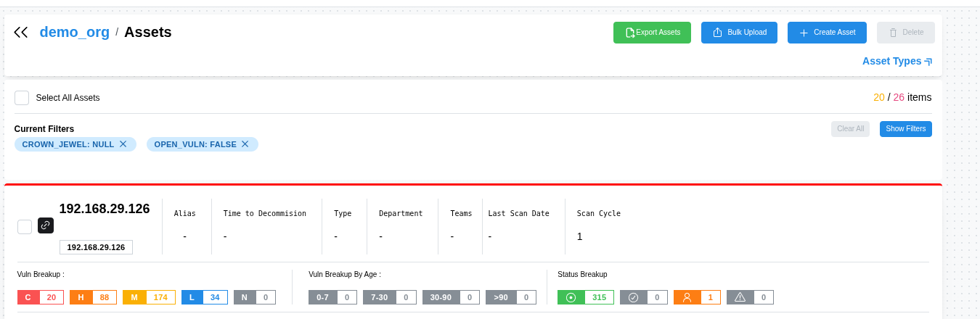
Task: Select the grey N count 0
Action: pos(255,297)
